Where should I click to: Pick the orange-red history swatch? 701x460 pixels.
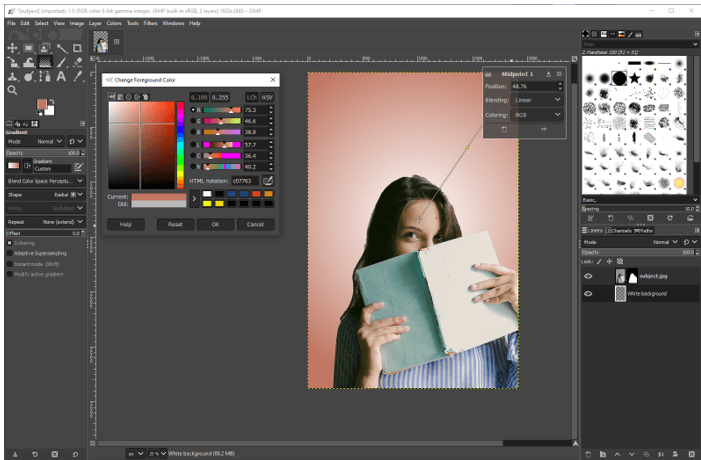[x=256, y=194]
